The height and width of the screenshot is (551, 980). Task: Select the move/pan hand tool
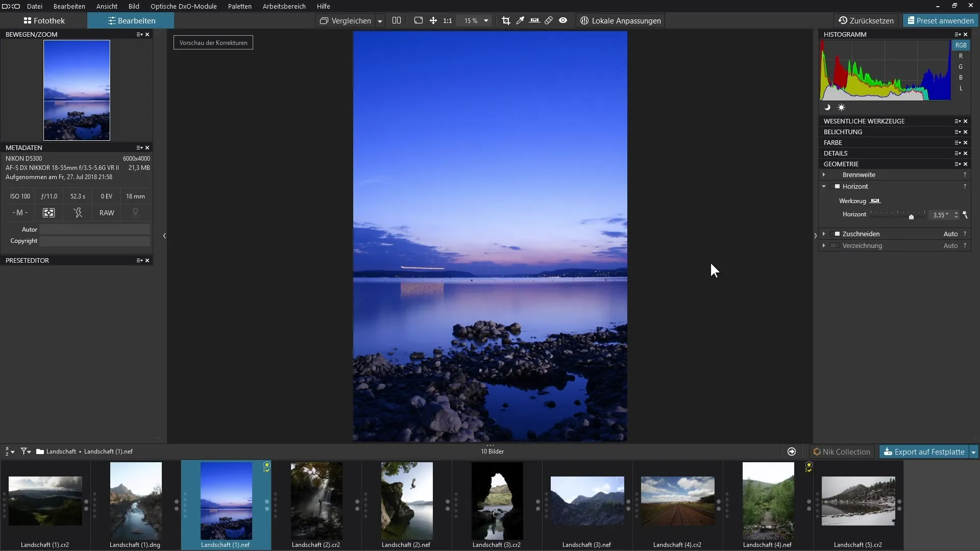[433, 20]
